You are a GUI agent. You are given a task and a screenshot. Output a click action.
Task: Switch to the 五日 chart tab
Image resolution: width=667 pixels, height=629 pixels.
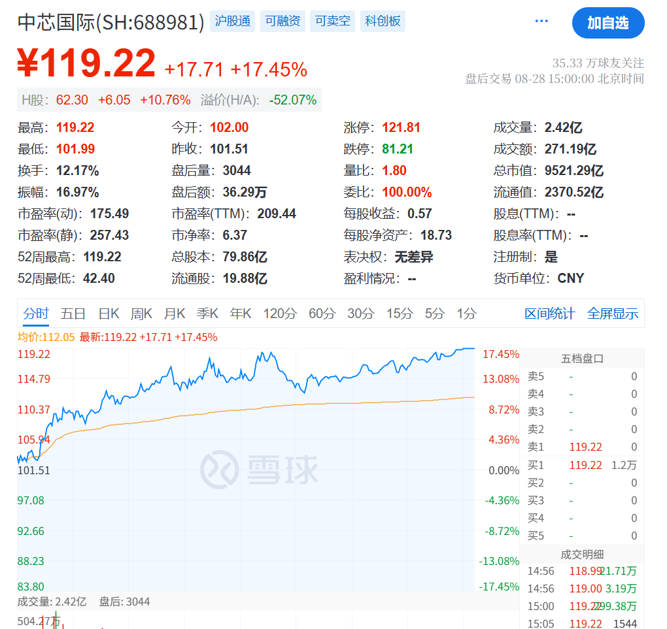73,314
